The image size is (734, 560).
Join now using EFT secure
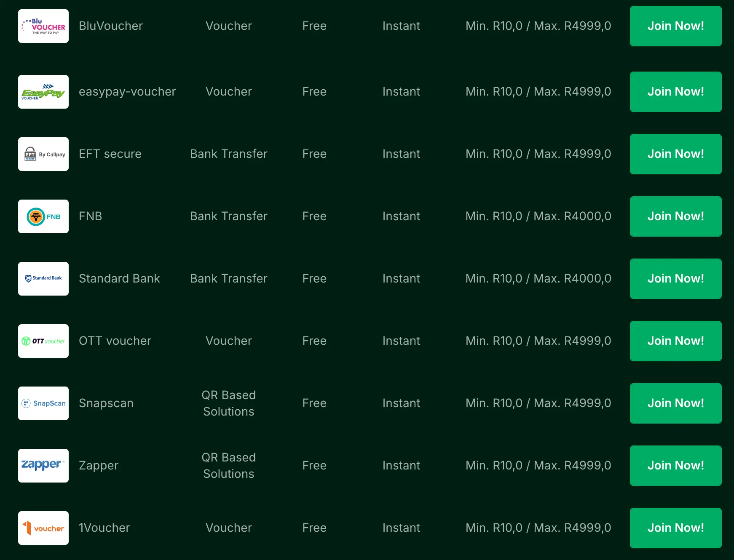point(675,154)
